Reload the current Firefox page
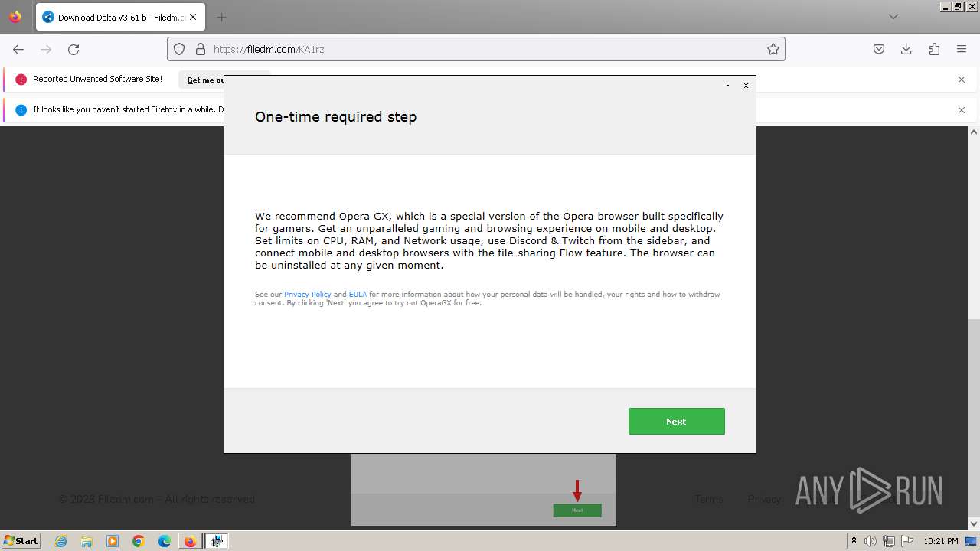This screenshot has height=551, width=980. click(73, 49)
